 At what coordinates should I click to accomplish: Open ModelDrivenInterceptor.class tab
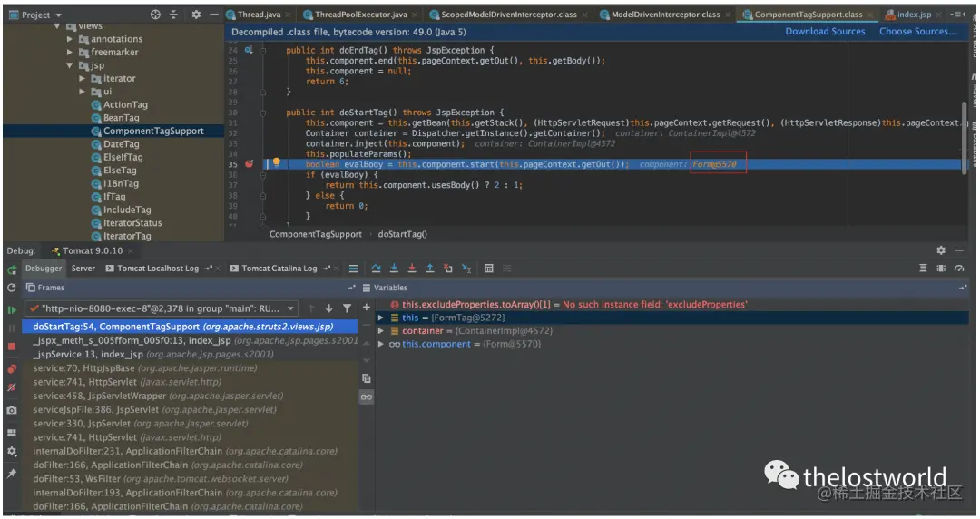(664, 15)
